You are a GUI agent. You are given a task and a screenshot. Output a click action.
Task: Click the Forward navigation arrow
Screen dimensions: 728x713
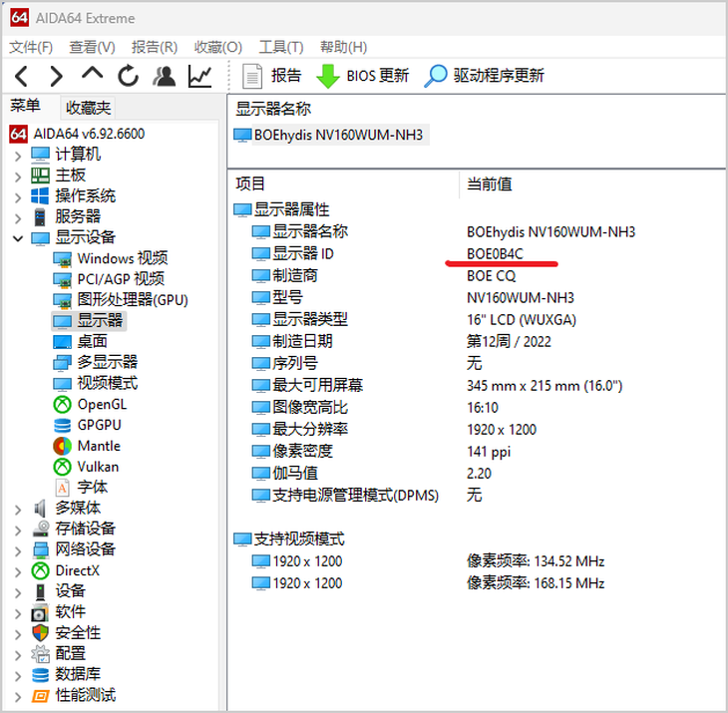56,76
